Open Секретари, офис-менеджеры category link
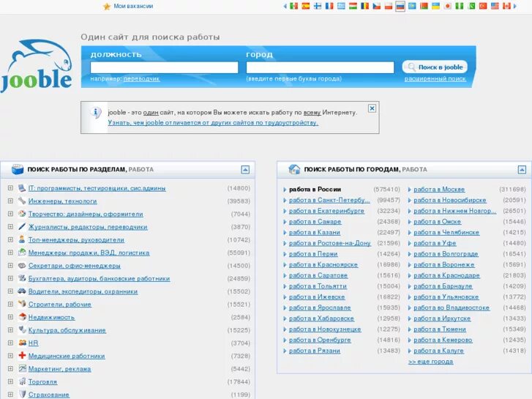The width and height of the screenshot is (532, 399). 75,266
